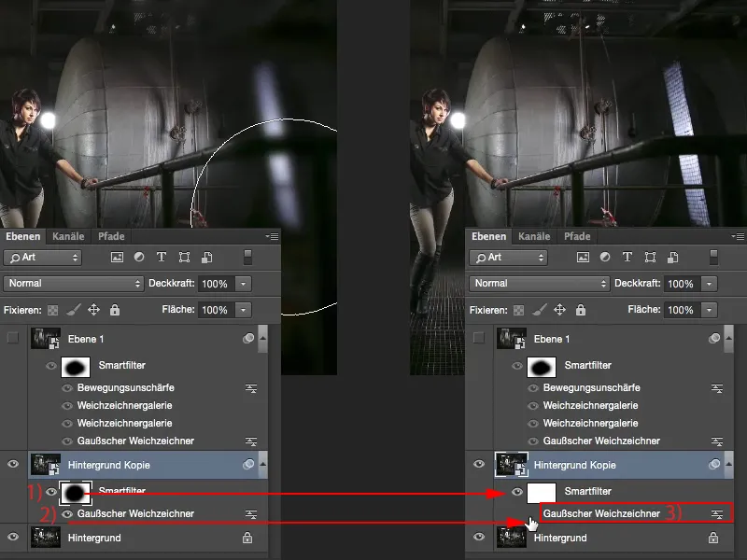Switch to Kanäle tab in right panel

(534, 236)
